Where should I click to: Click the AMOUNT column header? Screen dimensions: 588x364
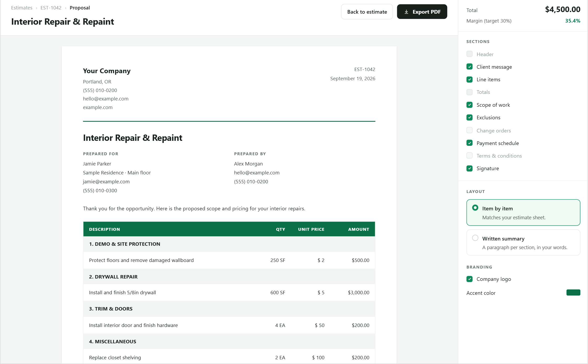click(359, 229)
